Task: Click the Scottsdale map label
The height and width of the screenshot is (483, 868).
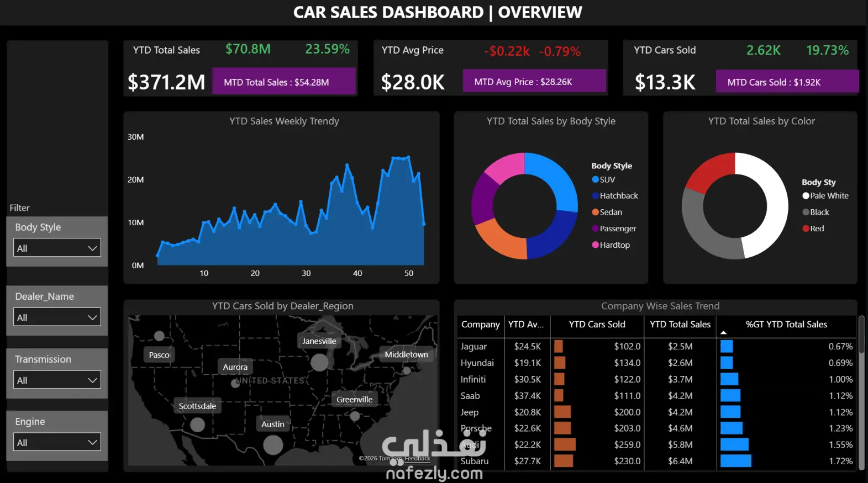Action: (197, 406)
